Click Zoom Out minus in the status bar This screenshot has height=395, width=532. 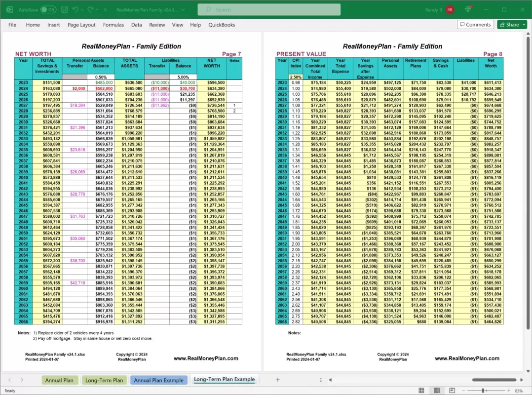click(x=462, y=390)
